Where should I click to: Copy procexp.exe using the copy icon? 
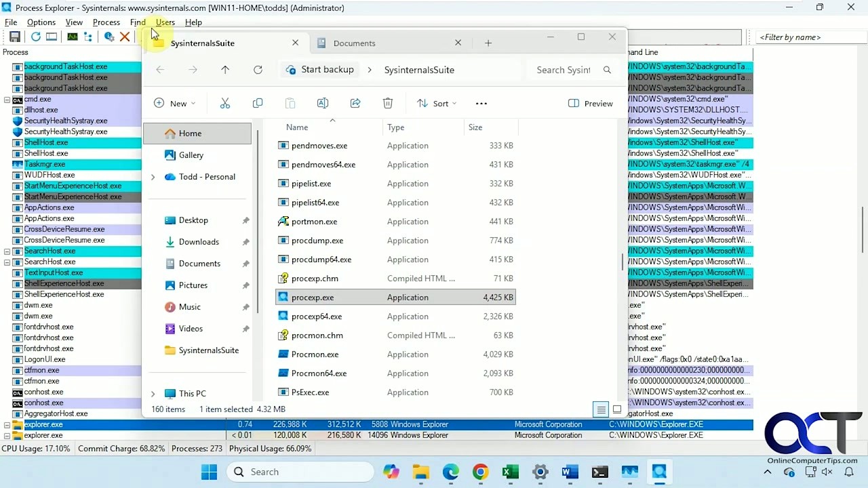(257, 103)
